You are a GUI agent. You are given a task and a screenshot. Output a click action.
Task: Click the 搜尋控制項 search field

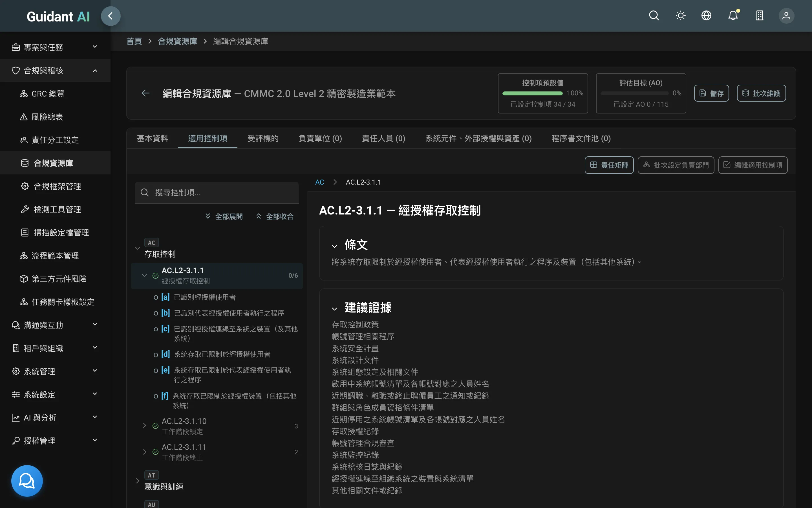(x=217, y=192)
